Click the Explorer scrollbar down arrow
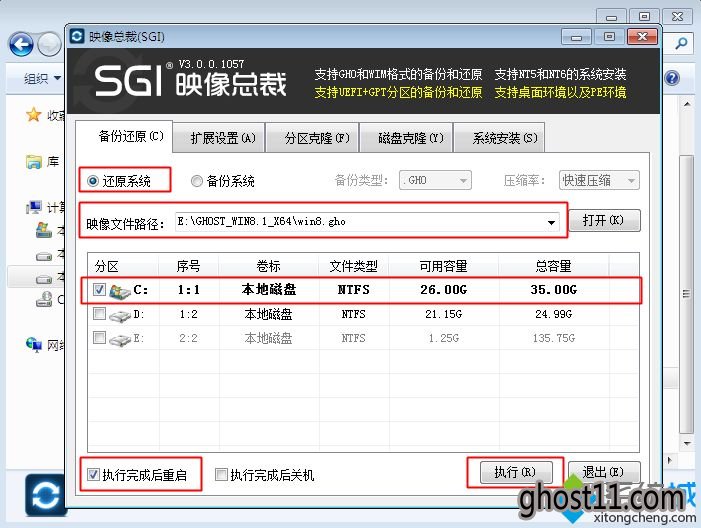The image size is (701, 528). [x=687, y=444]
